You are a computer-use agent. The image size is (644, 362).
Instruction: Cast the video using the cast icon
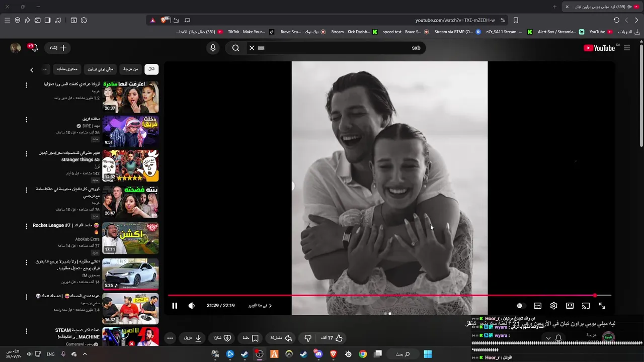pos(586,306)
